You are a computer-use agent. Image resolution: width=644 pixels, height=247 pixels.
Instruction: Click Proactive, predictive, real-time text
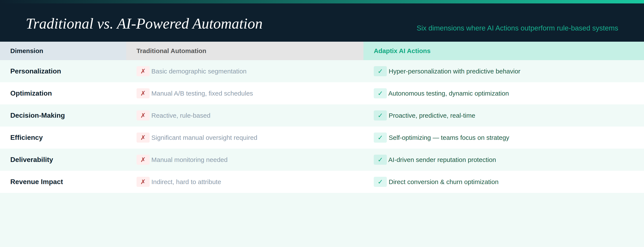coord(432,115)
